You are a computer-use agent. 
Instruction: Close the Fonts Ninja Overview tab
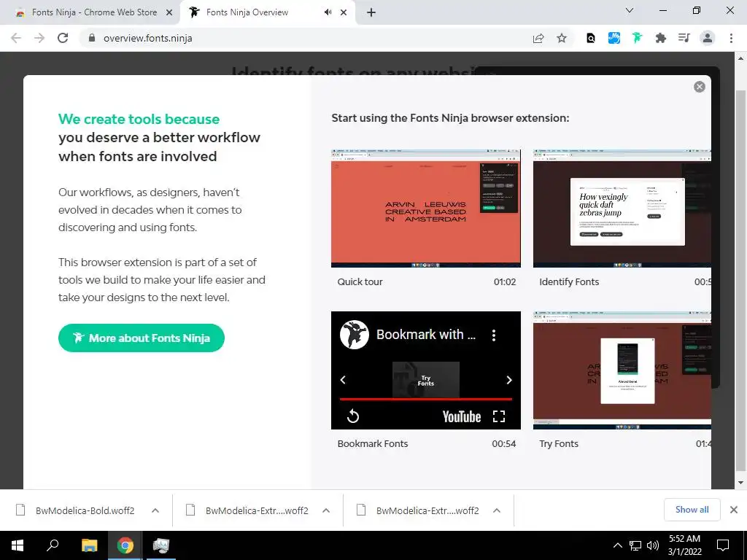point(344,13)
